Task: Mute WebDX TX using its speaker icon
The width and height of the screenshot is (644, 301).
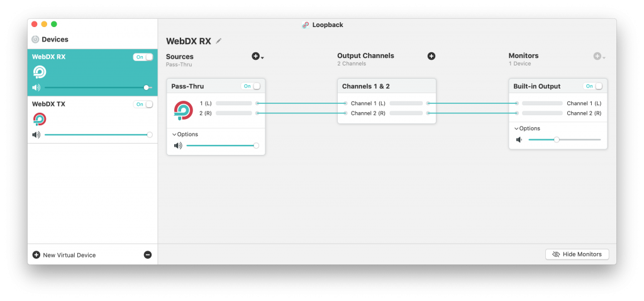Action: click(x=36, y=135)
